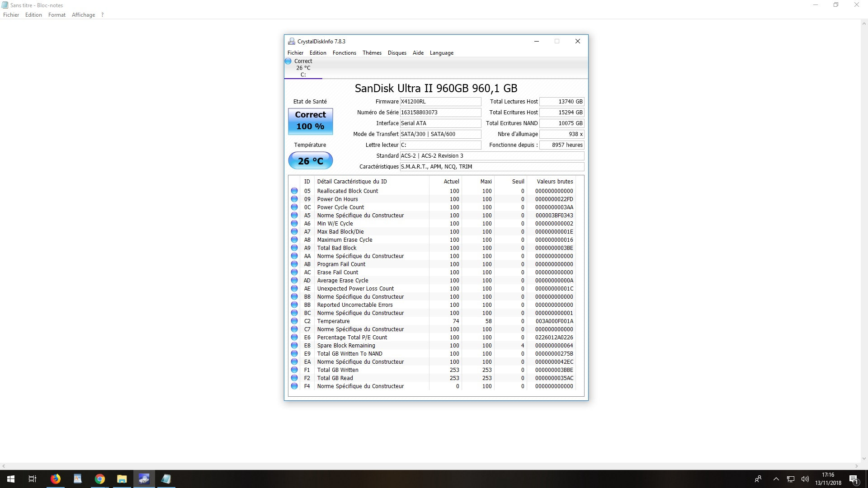Open Notepad's Affichage menu
Screen dimensions: 868x488
83,15
